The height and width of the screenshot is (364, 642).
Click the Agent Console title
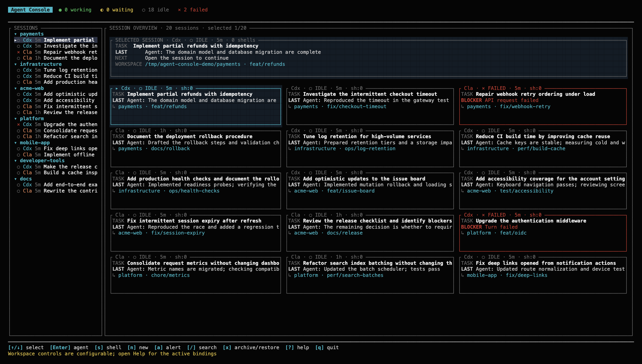30,10
